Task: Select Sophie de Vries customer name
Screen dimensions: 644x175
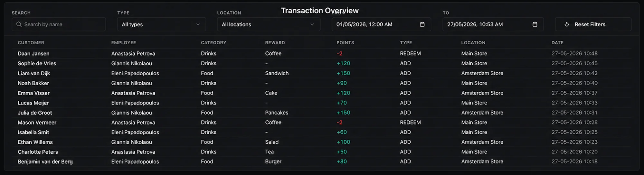Action: (x=37, y=63)
